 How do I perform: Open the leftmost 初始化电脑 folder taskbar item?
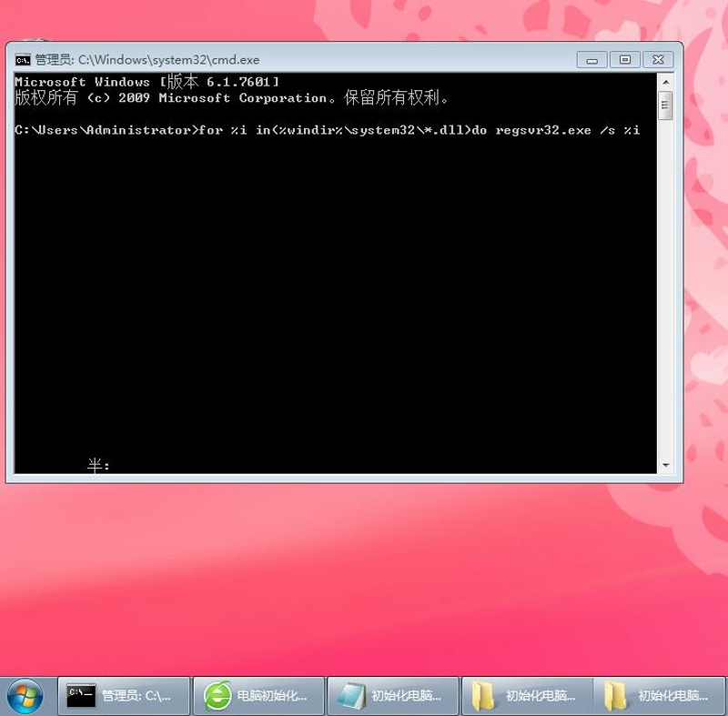(x=528, y=696)
